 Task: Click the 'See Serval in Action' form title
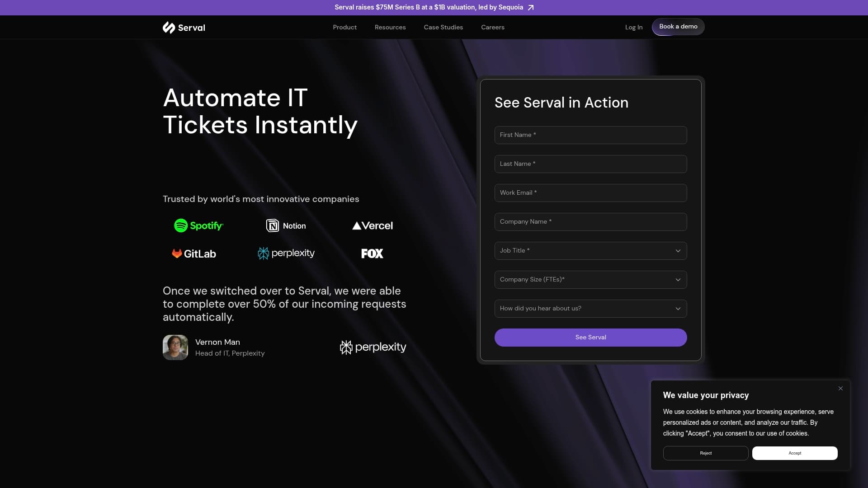(x=561, y=103)
